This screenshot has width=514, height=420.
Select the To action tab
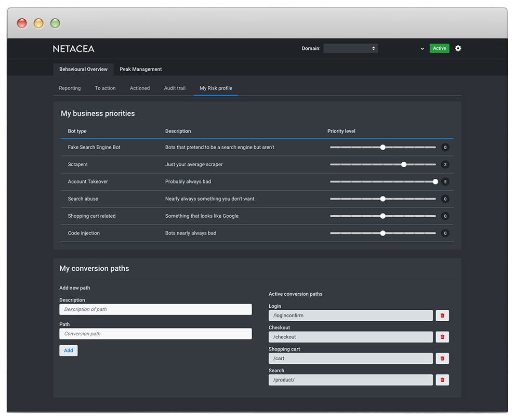105,88
